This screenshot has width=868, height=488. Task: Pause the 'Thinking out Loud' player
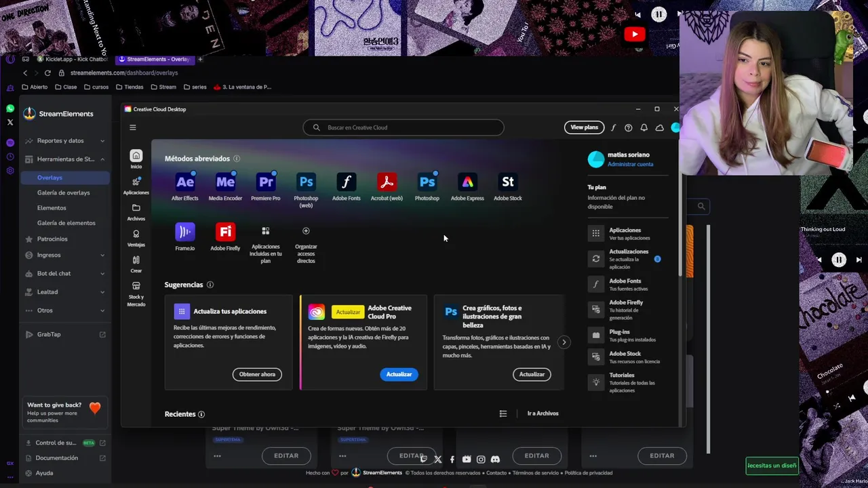(839, 260)
